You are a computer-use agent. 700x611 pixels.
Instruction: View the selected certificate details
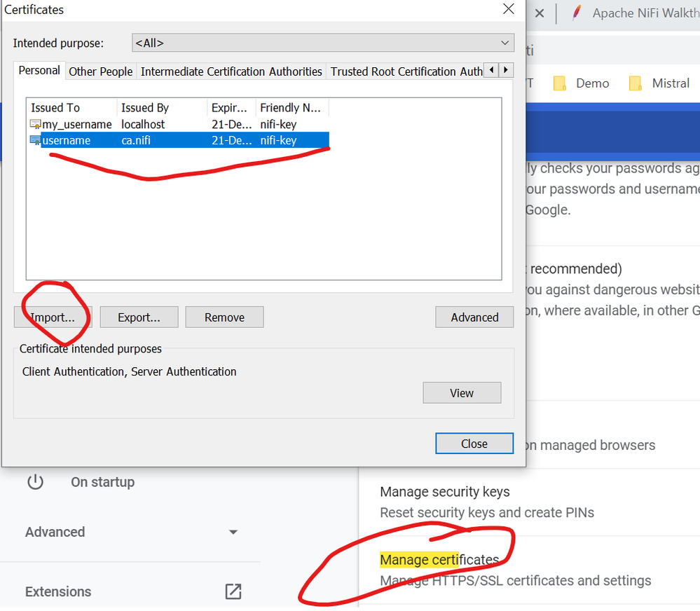(462, 393)
